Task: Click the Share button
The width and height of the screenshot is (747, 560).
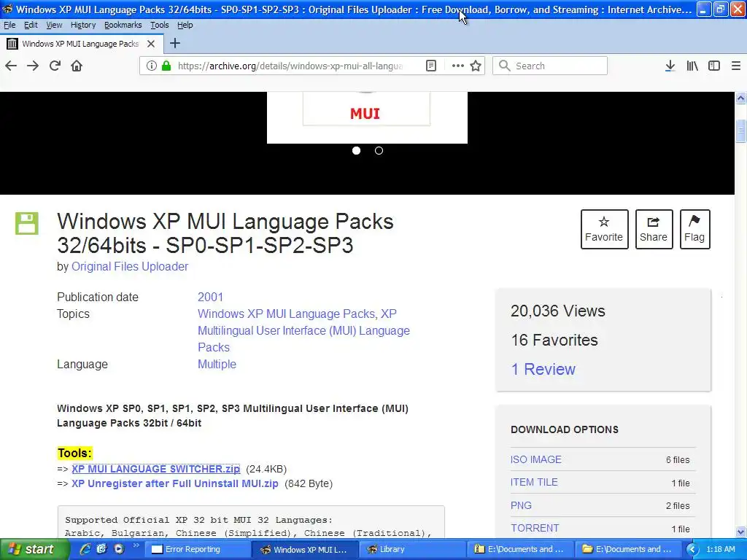Action: [x=654, y=229]
